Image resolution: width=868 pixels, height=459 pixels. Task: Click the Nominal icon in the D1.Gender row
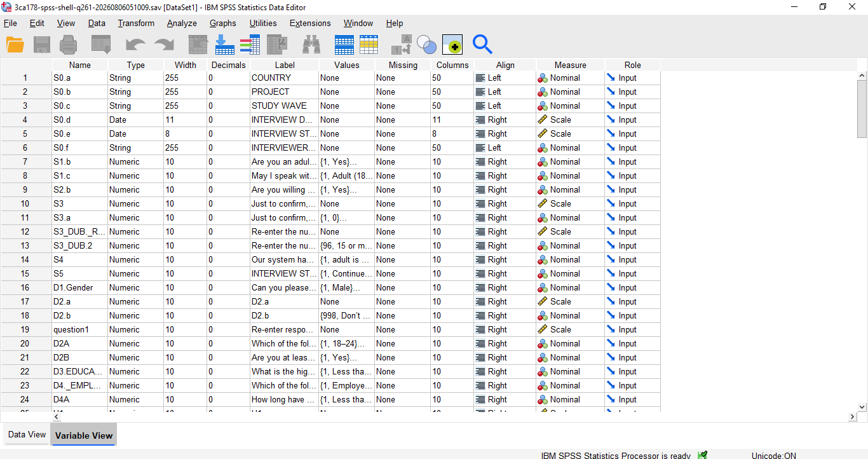coord(543,287)
